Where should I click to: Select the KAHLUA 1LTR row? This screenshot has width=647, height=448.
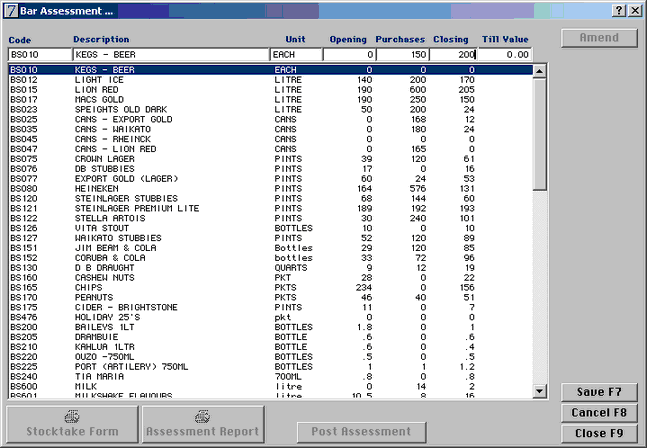tap(271, 347)
